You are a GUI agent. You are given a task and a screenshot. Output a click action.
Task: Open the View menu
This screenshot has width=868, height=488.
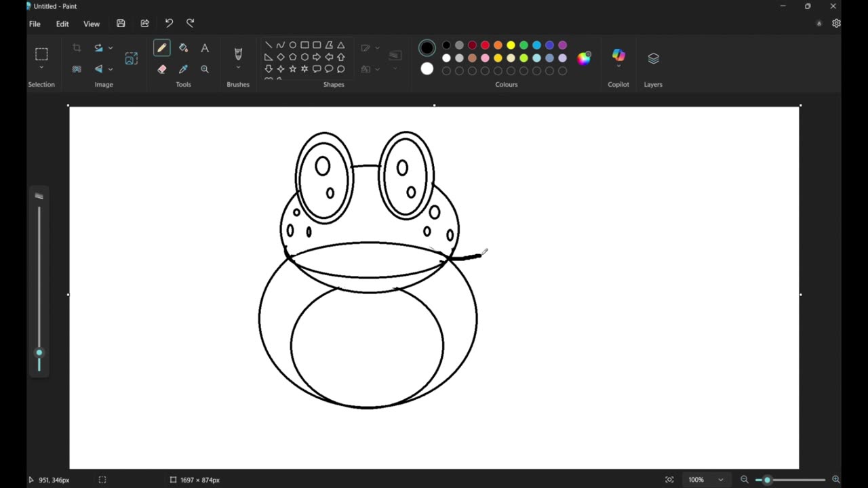click(x=92, y=24)
